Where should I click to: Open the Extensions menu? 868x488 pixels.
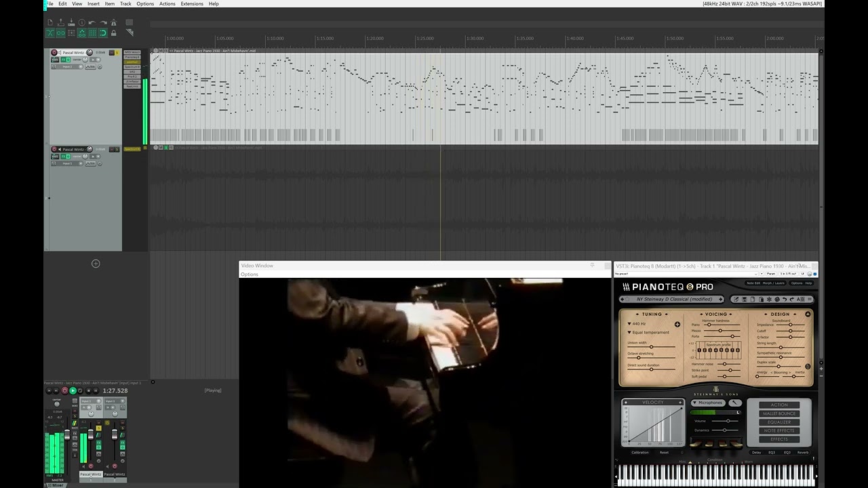click(192, 4)
